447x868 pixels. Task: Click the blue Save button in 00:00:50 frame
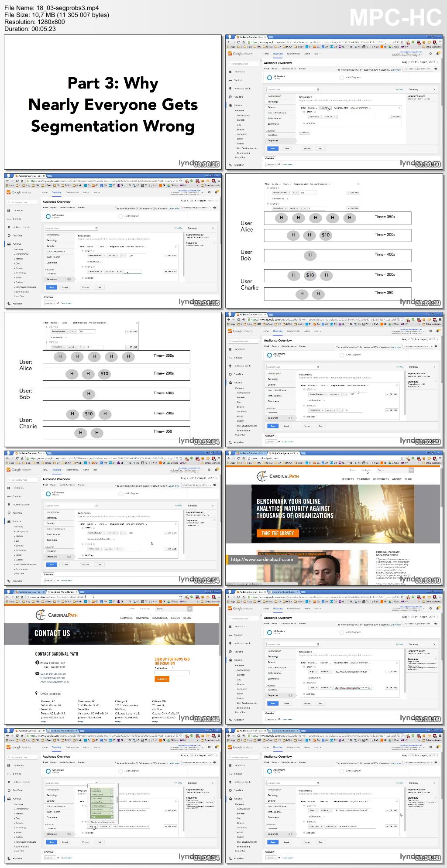(273, 148)
